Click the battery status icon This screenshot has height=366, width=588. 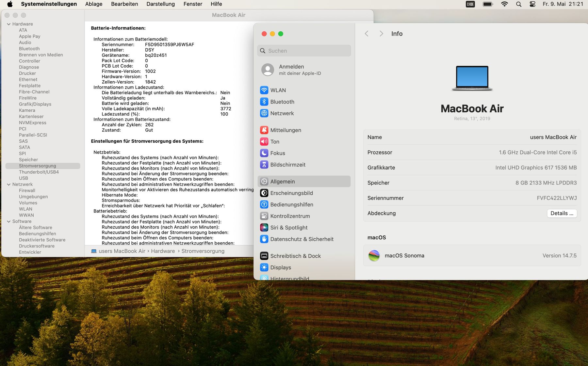488,4
